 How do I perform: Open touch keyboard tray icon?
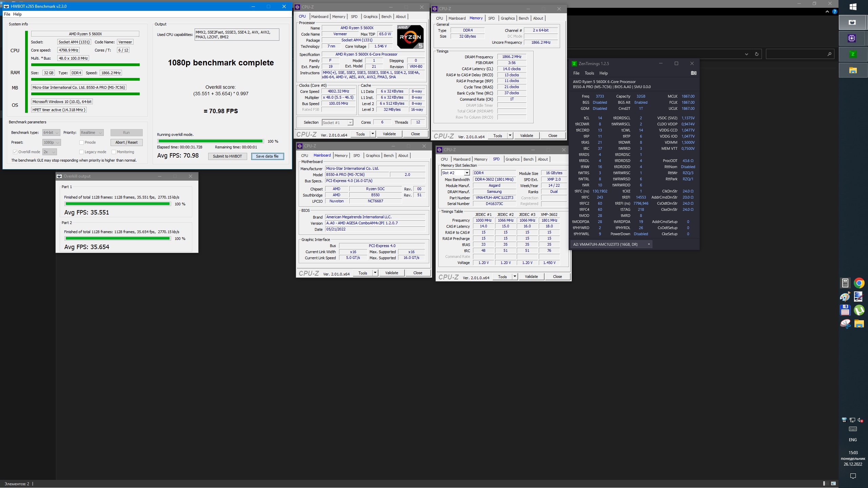(x=853, y=429)
